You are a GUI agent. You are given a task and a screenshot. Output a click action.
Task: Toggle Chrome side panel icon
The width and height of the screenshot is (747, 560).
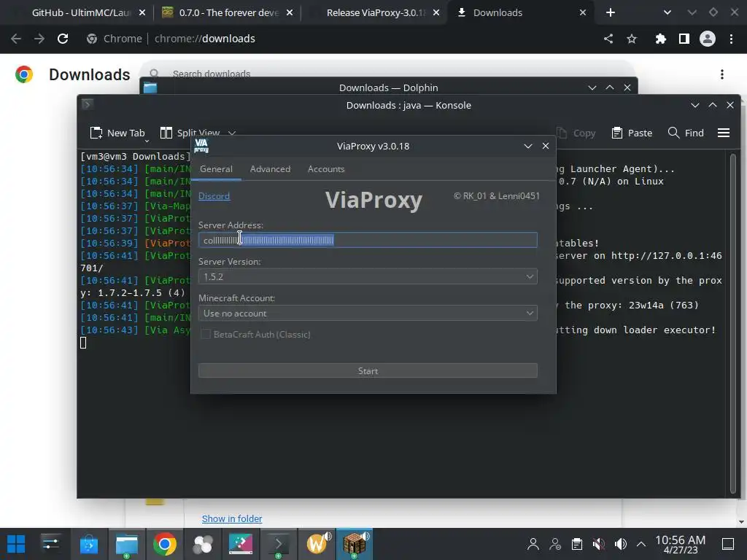[x=684, y=39]
